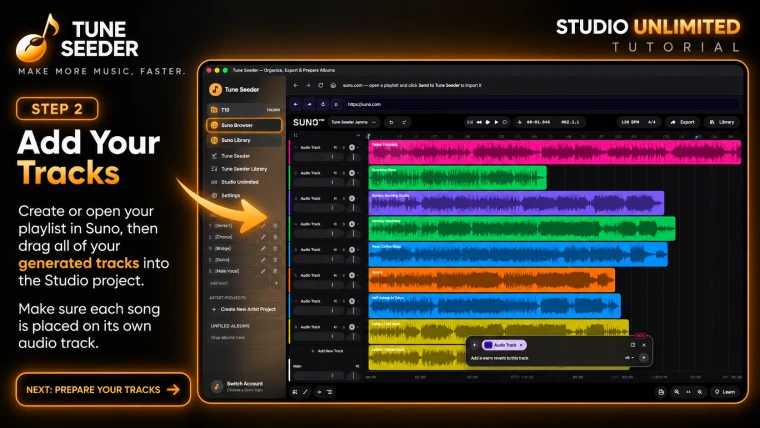Open track 1 options dropdown arrow
Image resolution: width=760 pixels, height=428 pixels.
(358, 147)
